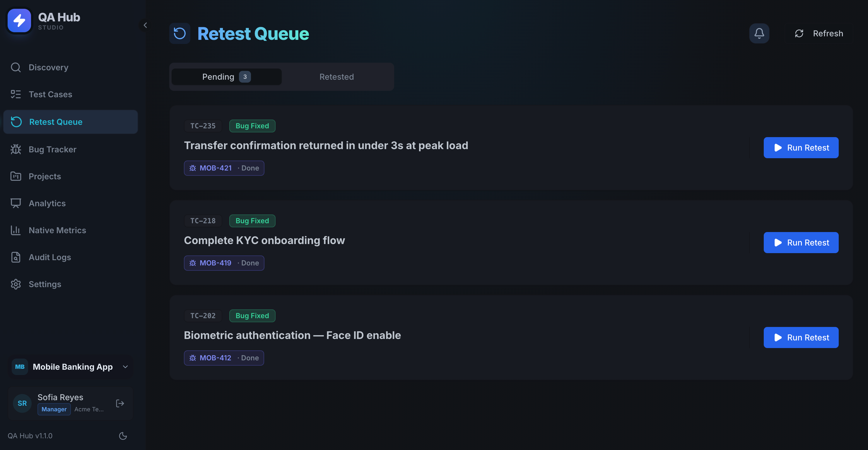
Task: Open Audit Logs label in sidebar
Action: click(x=50, y=257)
